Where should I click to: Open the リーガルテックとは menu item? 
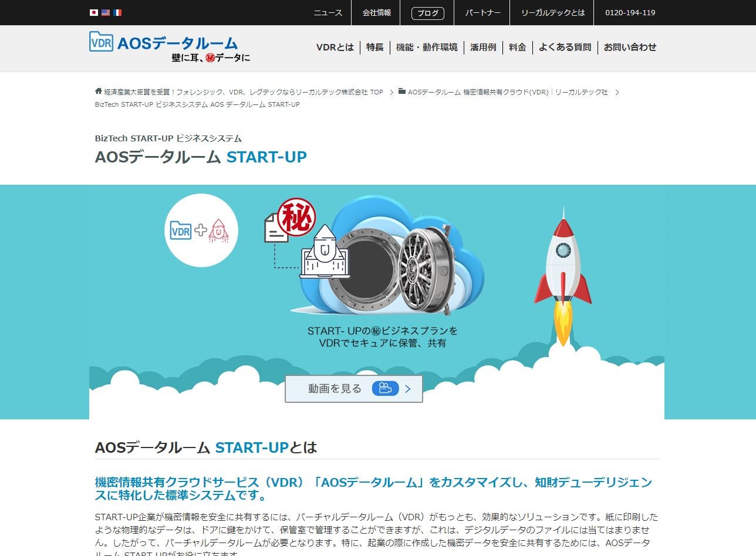552,13
